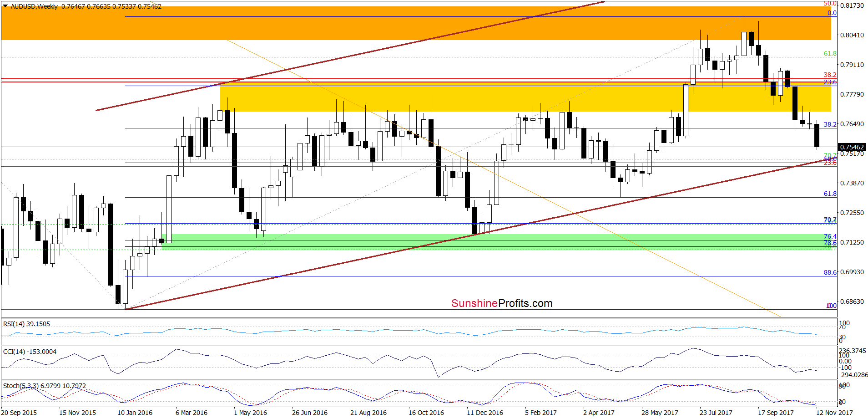Click the 6 Mar 2016 date label
The image size is (868, 419).
click(x=192, y=413)
